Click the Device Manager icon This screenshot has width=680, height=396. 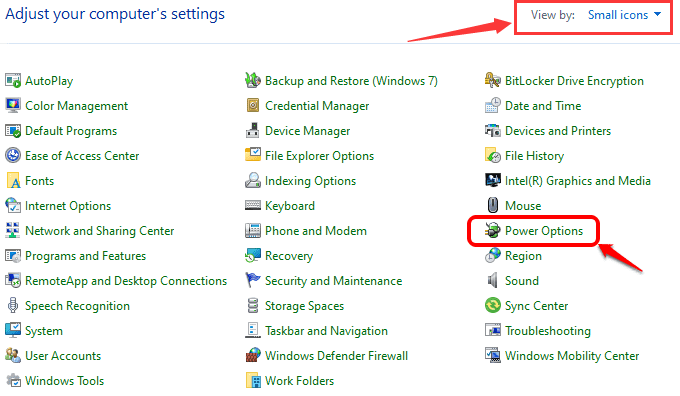(253, 131)
